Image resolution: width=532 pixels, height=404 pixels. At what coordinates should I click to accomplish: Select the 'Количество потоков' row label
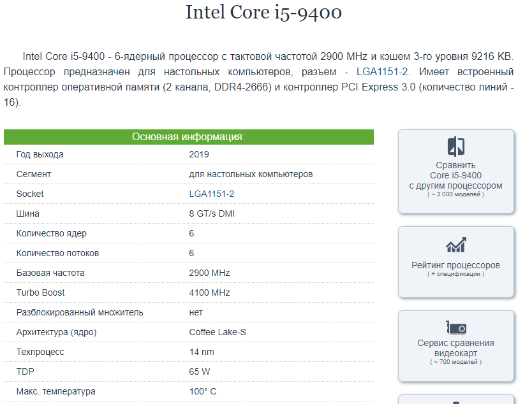pos(57,253)
